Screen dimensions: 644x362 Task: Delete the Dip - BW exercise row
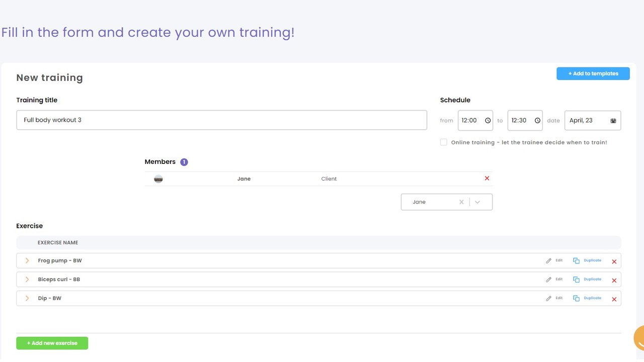614,299
